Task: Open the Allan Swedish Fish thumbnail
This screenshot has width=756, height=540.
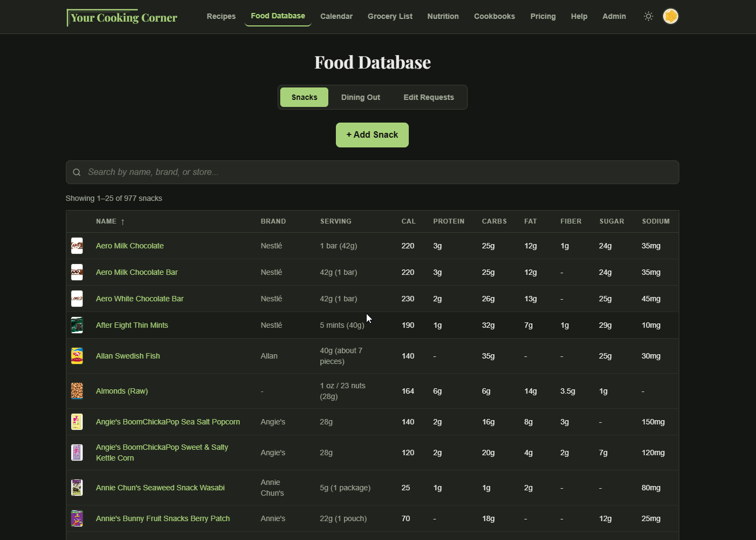Action: click(77, 356)
